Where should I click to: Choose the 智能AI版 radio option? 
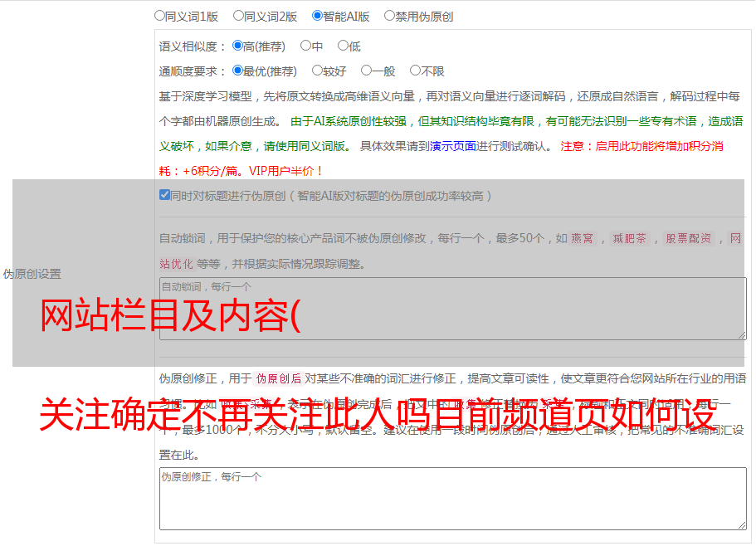tap(317, 15)
